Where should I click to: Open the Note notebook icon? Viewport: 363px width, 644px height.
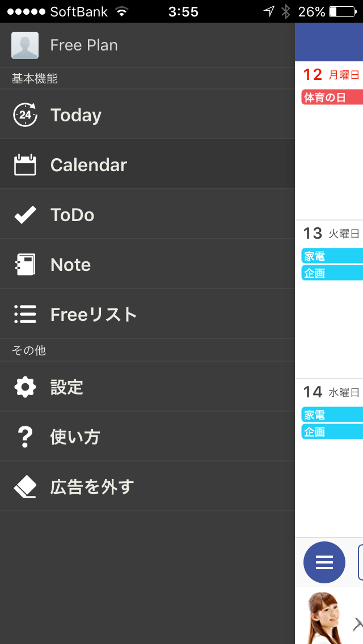pos(25,265)
